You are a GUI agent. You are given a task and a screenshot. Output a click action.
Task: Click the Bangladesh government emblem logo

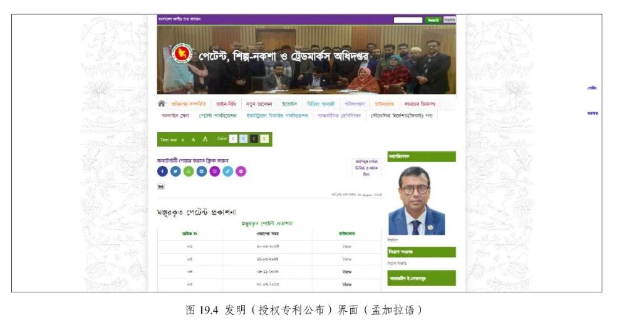coord(182,54)
